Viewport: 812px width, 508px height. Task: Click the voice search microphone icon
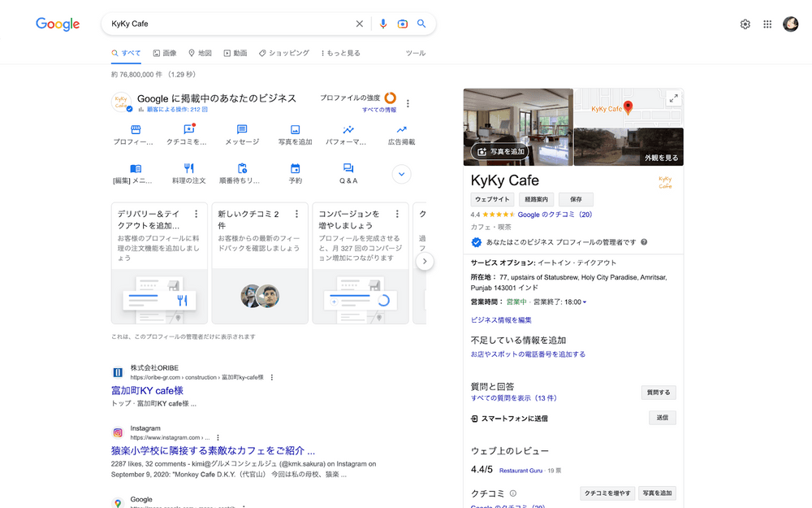pyautogui.click(x=383, y=24)
